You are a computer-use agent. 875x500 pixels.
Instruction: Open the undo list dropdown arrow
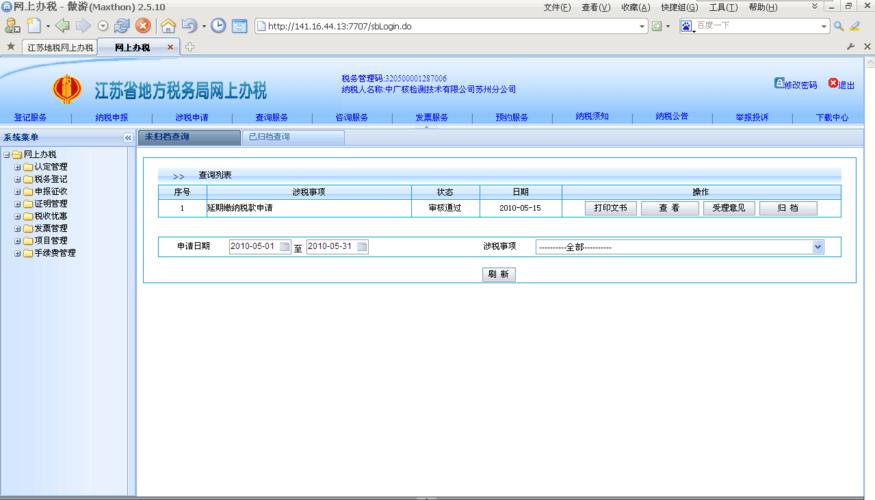coord(204,26)
